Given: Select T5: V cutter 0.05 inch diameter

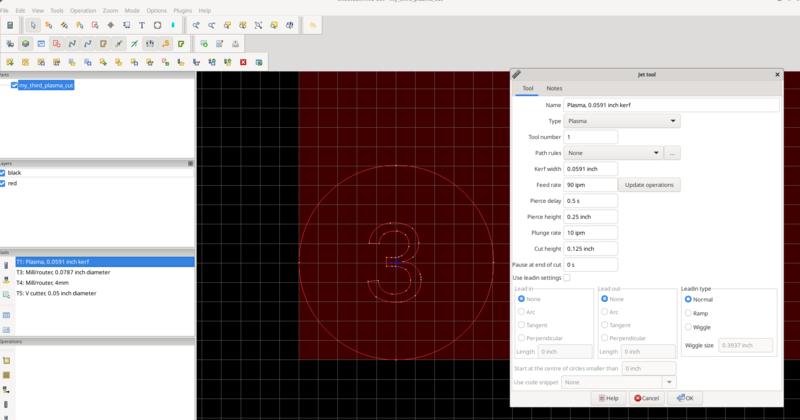Looking at the screenshot, I should [x=105, y=293].
